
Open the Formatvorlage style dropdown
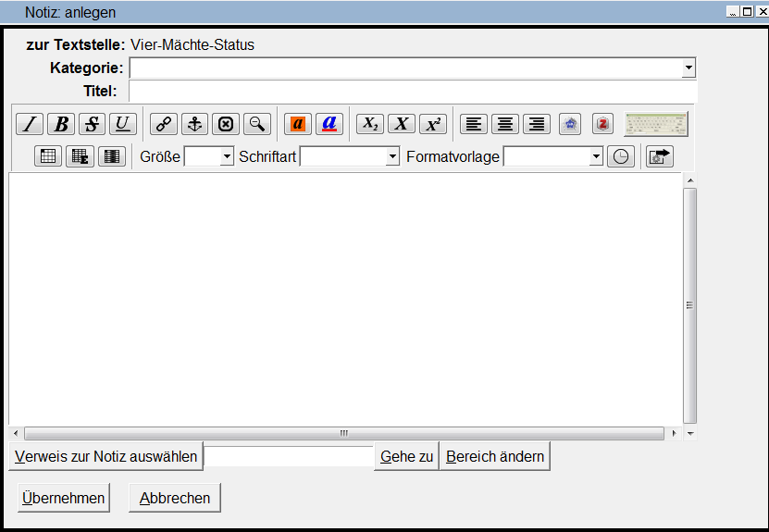(596, 157)
